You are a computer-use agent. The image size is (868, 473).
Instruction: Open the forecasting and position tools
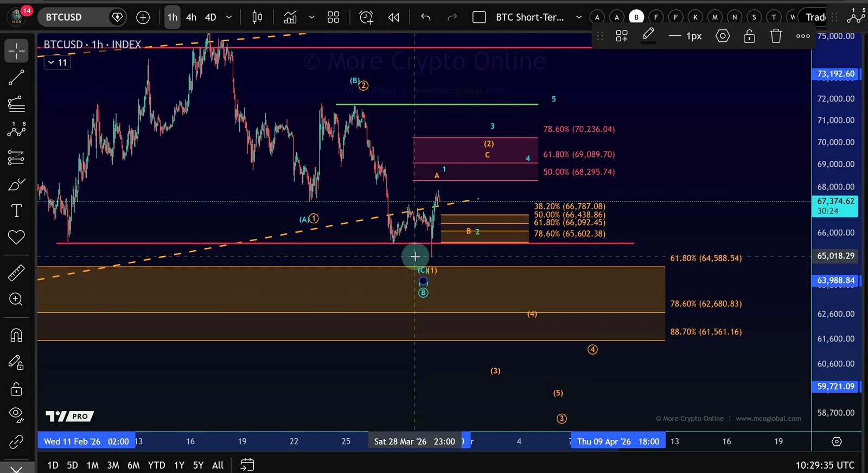(16, 157)
